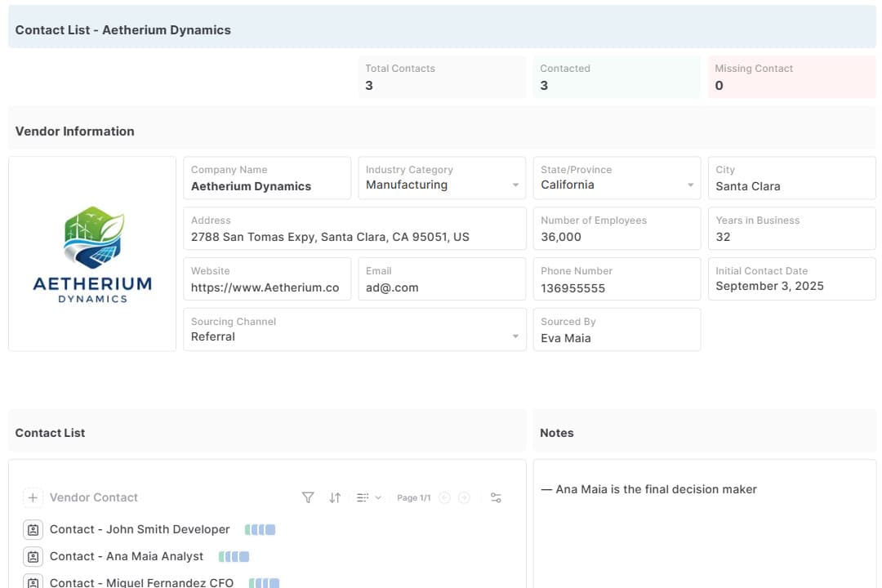Viewport: 882px width, 588px height.
Task: Go to previous page of contacts
Action: (x=444, y=497)
